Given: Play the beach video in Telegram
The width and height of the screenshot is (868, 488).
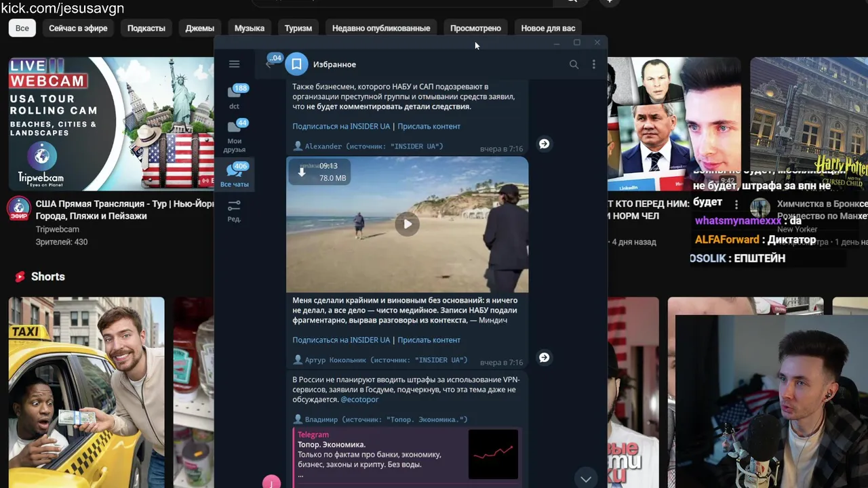Looking at the screenshot, I should 407,224.
